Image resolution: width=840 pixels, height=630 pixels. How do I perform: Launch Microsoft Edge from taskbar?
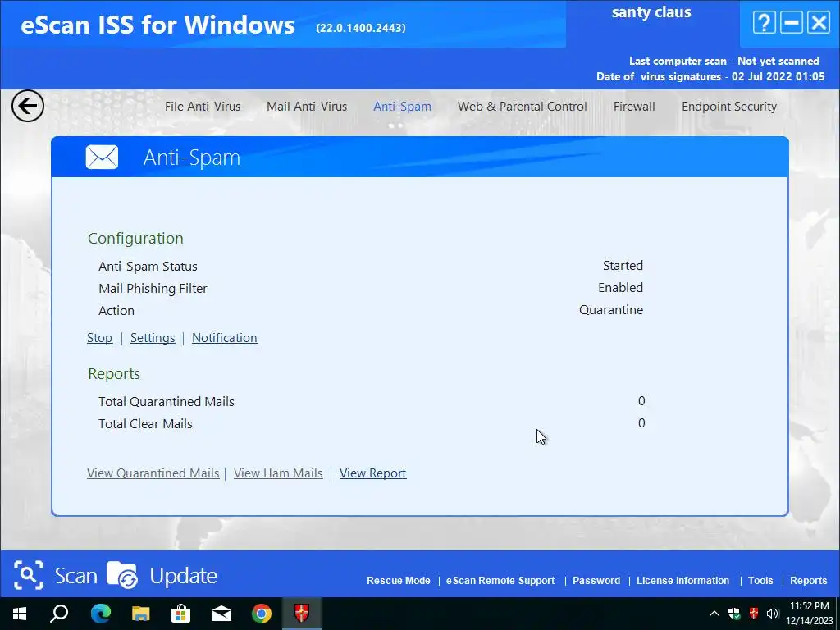100,614
